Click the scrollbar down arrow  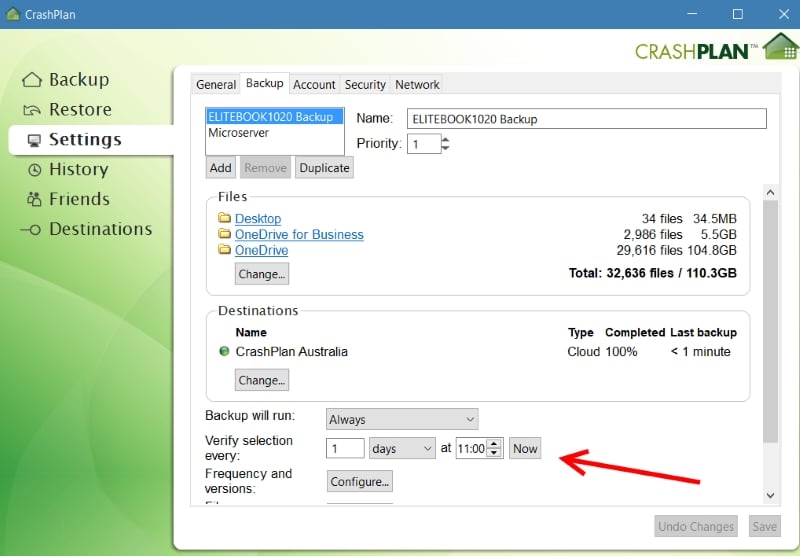pos(770,495)
